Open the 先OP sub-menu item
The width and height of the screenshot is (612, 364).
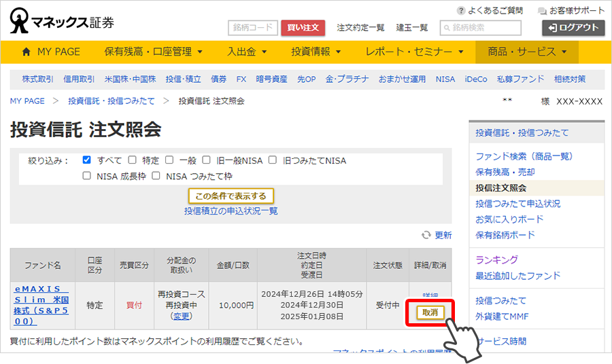pos(307,79)
